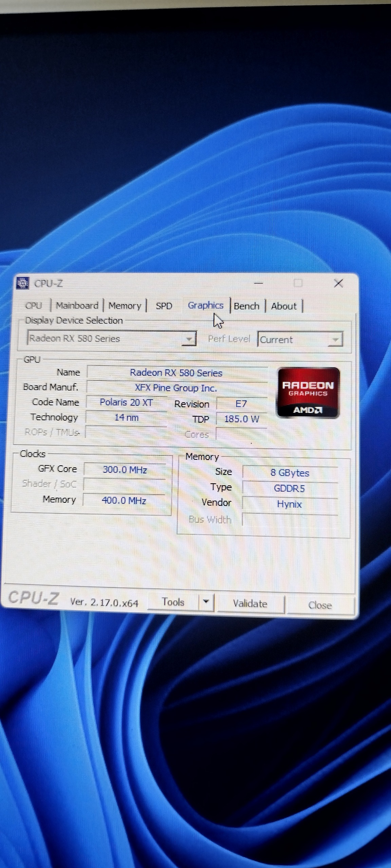
Task: Select the Graphics tab
Action: pyautogui.click(x=206, y=305)
